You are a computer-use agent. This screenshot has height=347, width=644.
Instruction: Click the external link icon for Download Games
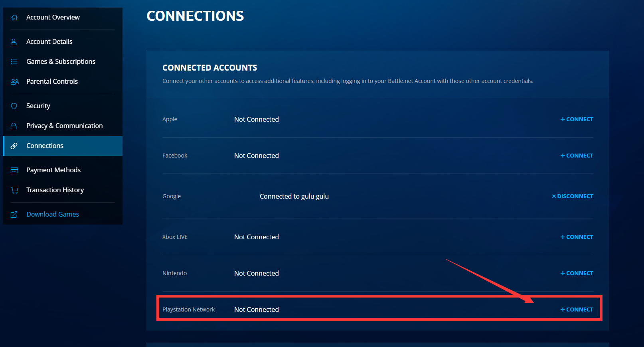(14, 215)
